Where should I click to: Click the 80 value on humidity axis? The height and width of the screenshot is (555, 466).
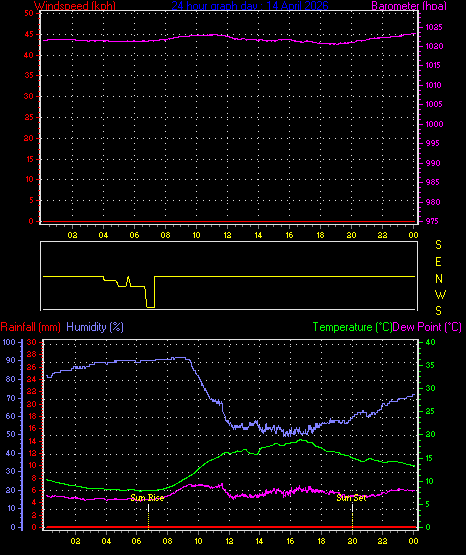click(x=11, y=379)
